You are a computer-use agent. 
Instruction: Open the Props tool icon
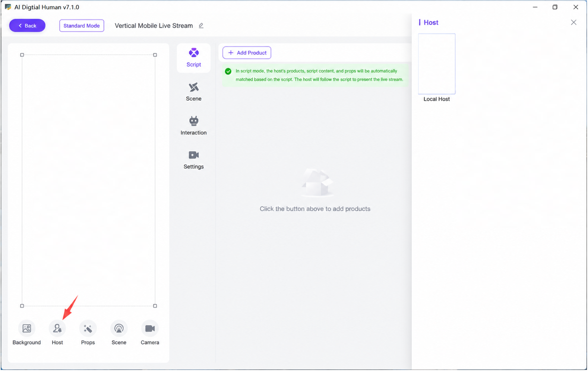coord(88,329)
